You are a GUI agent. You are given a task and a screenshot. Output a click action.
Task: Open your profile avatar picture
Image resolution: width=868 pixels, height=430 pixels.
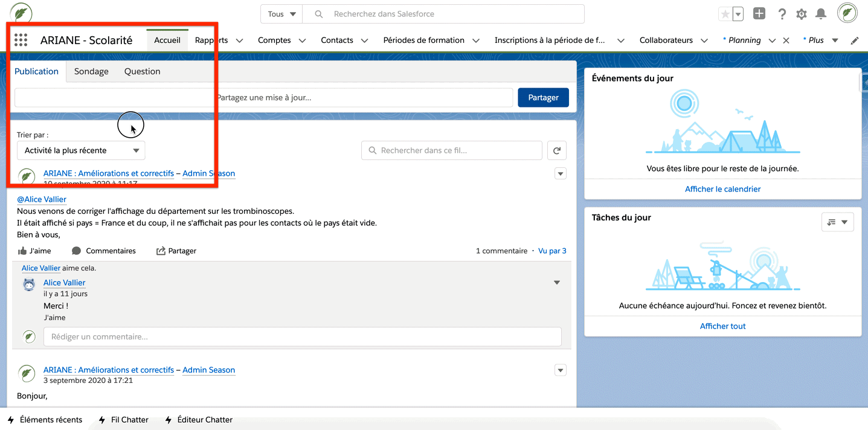point(847,13)
